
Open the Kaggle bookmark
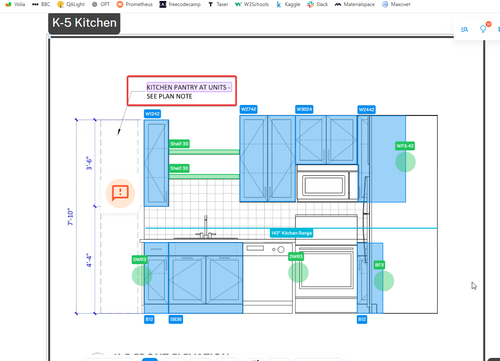coord(288,4)
